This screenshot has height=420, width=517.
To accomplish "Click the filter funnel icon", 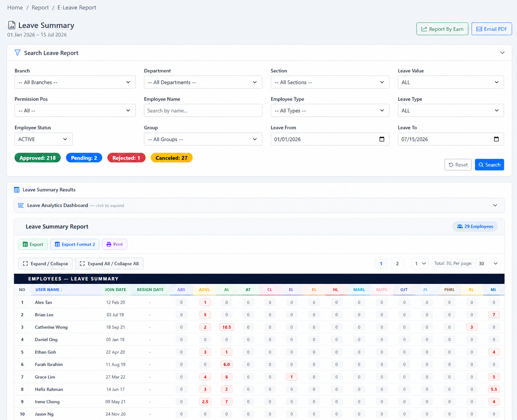I will 17,53.
